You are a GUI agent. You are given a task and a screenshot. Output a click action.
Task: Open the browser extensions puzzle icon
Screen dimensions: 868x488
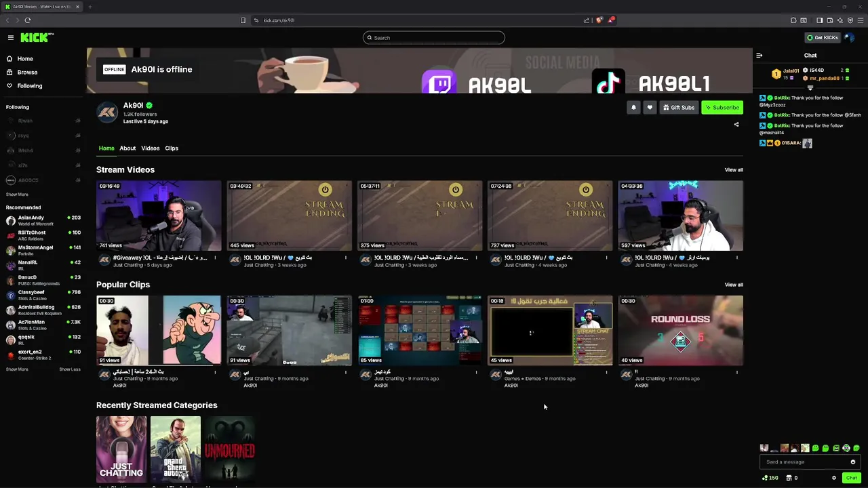pyautogui.click(x=793, y=20)
